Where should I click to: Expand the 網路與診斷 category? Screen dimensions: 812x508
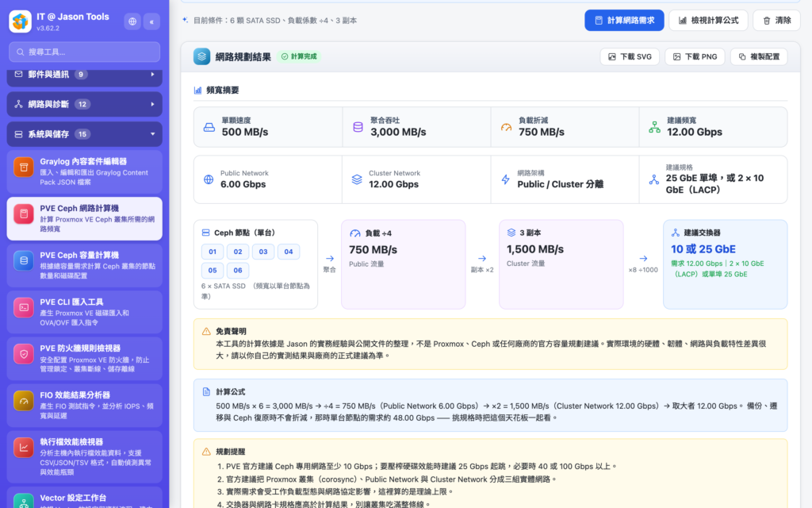pyautogui.click(x=84, y=104)
